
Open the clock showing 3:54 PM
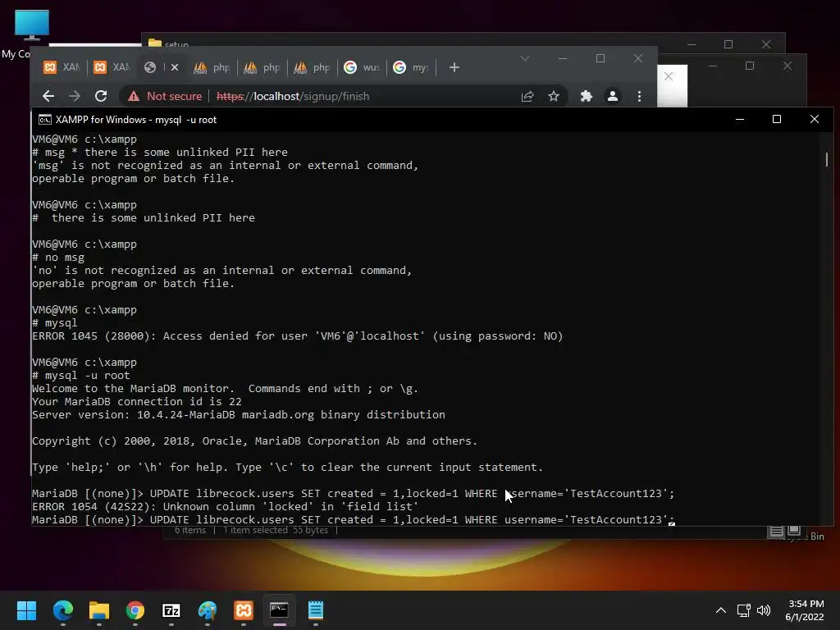pyautogui.click(x=806, y=610)
